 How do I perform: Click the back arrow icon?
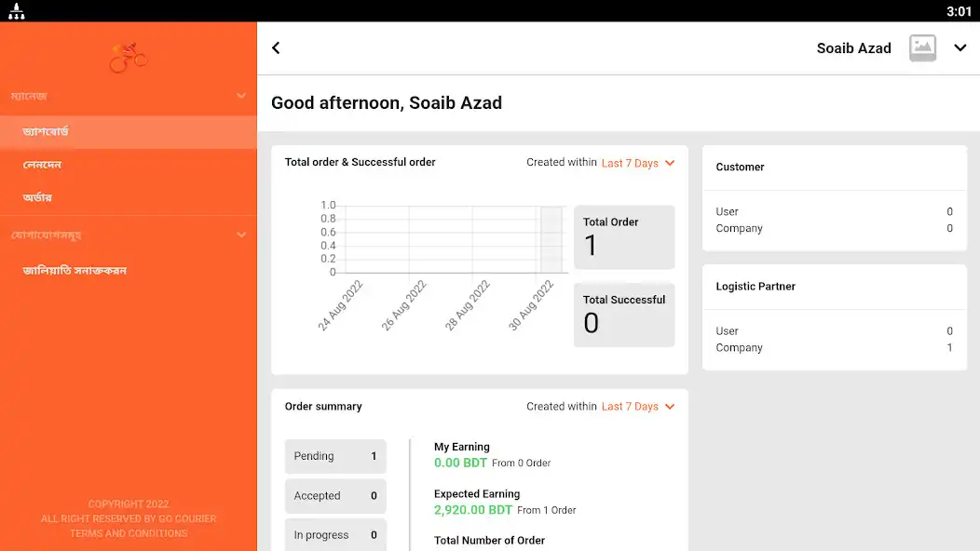(276, 48)
